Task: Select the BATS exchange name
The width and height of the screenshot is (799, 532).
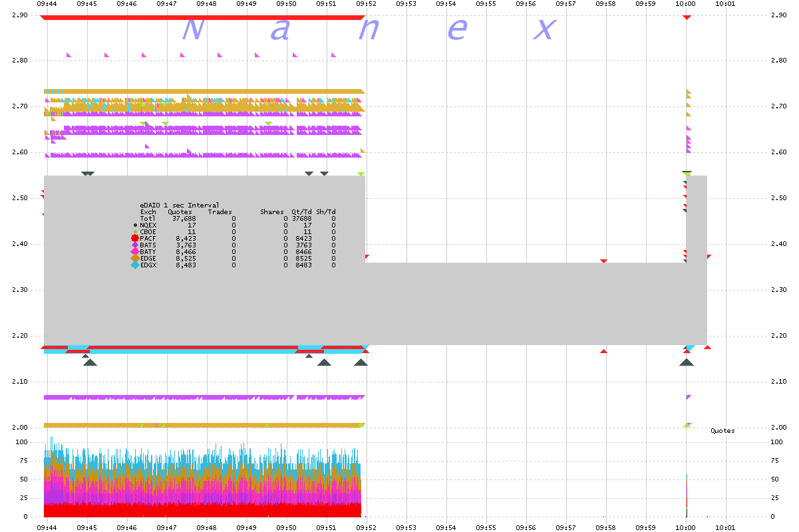Action: click(148, 245)
